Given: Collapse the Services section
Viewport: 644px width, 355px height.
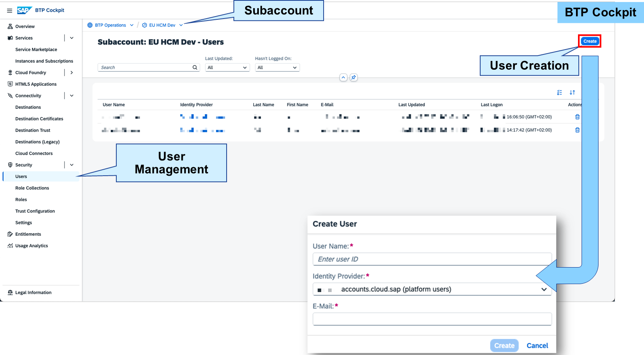Looking at the screenshot, I should (72, 38).
